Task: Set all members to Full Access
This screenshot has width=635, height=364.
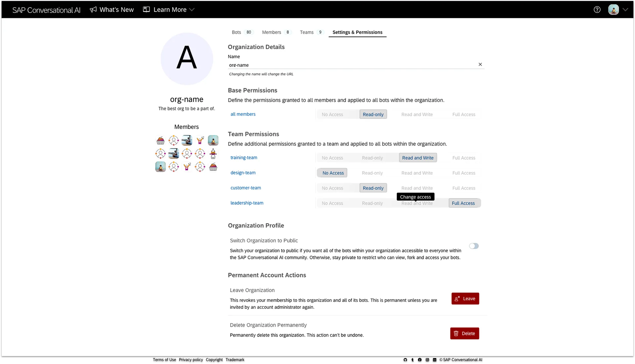Action: click(x=464, y=114)
